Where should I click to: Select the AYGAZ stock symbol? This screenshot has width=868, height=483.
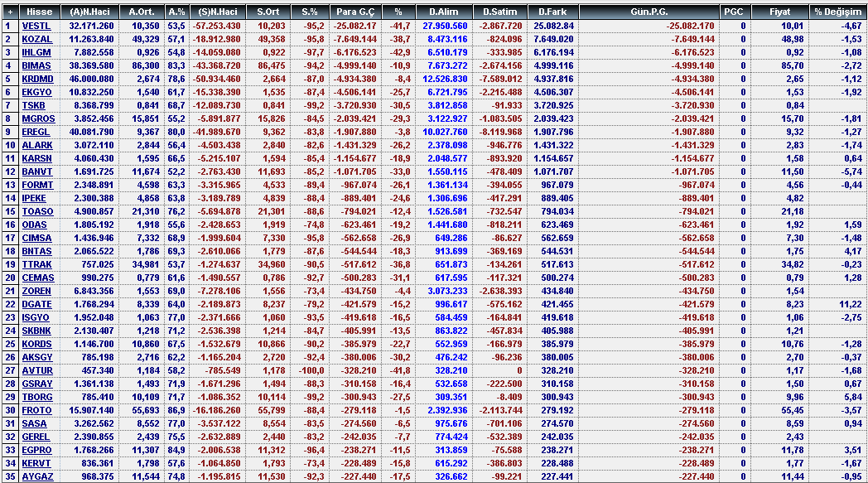[36, 476]
